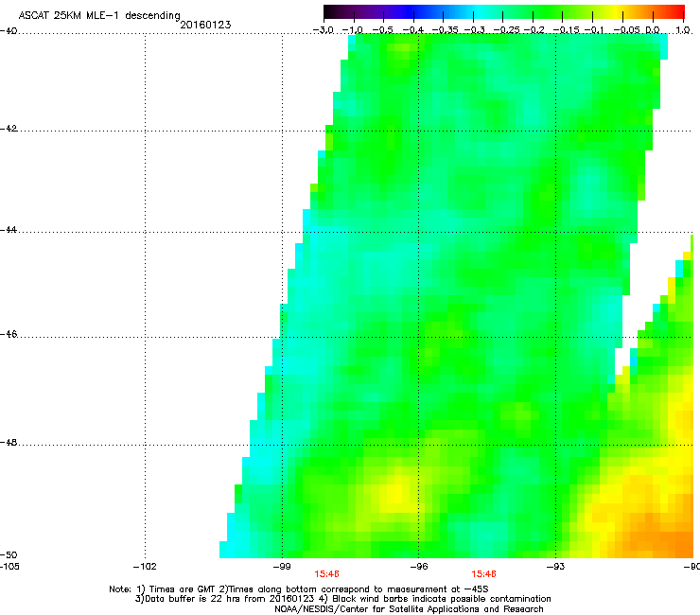The height and width of the screenshot is (615, 700).
Task: Click the longitude label -96
Action: pyautogui.click(x=419, y=567)
